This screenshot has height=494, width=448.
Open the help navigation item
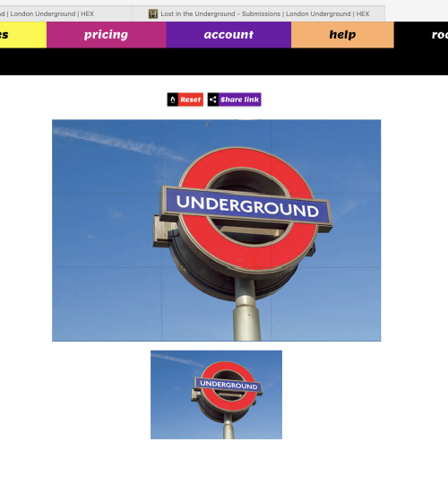tap(342, 35)
